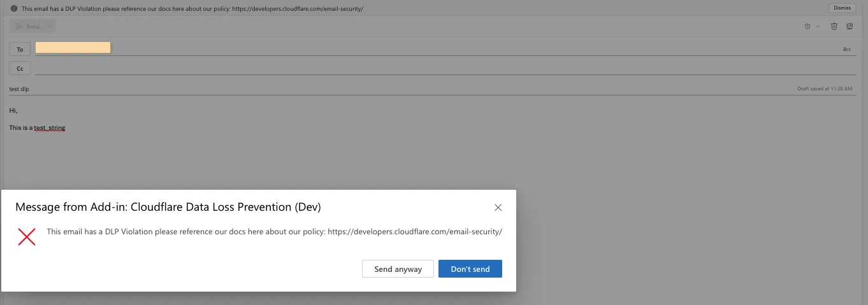Discard the draft with the trash icon
Image resolution: width=868 pixels, height=305 pixels.
(x=834, y=27)
